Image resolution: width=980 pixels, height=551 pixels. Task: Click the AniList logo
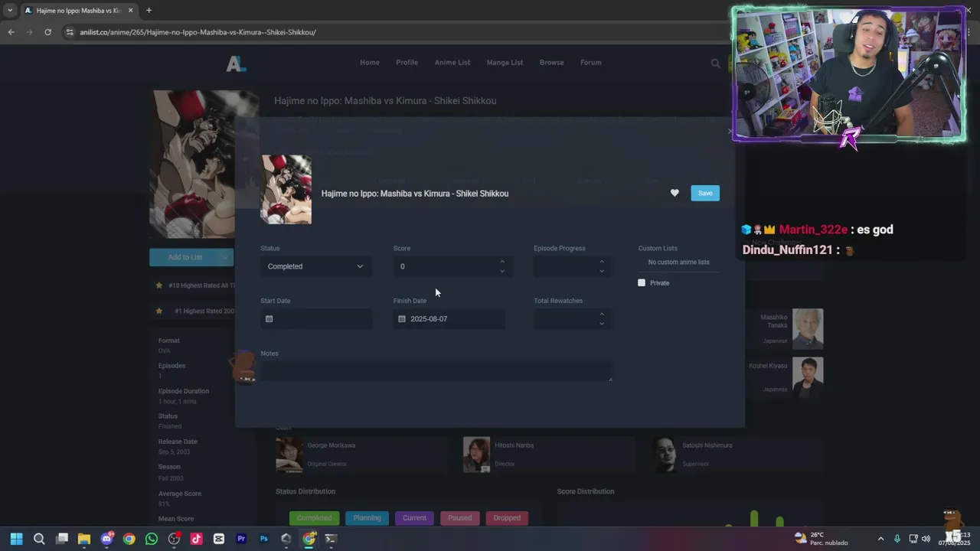tap(236, 64)
